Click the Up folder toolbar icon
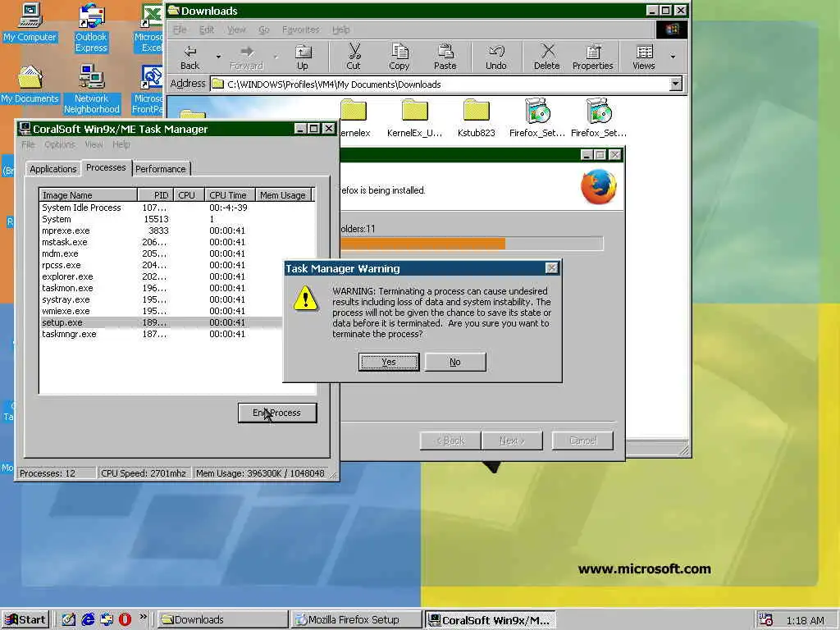 (303, 57)
